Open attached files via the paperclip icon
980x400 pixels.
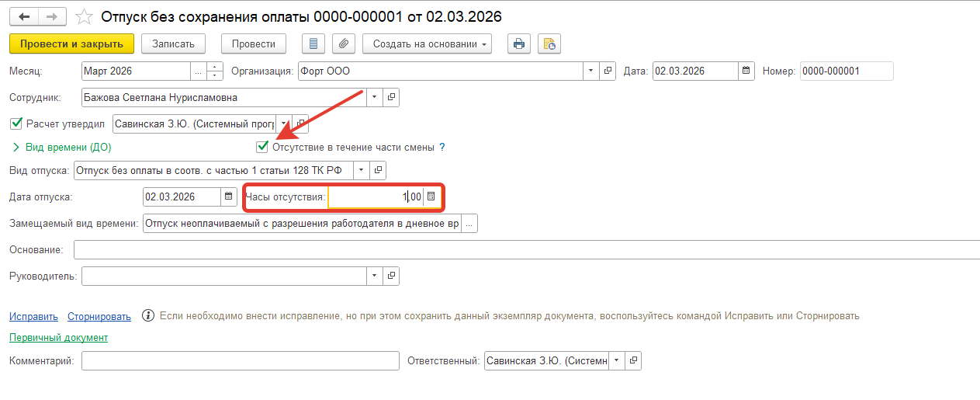(344, 43)
